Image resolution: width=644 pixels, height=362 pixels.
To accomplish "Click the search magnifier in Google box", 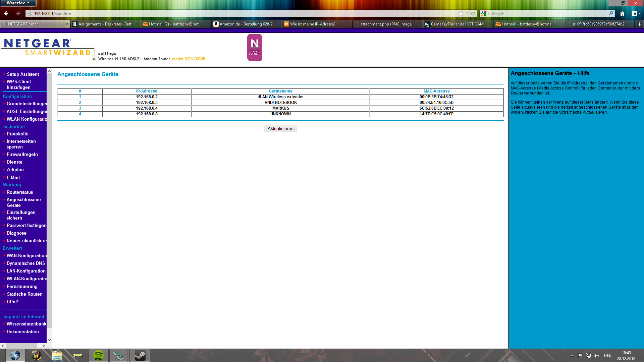I will (x=611, y=13).
